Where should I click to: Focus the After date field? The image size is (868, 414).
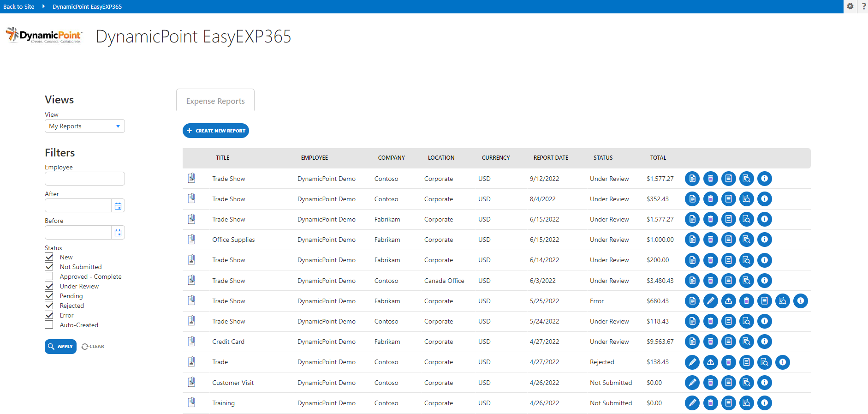[78, 206]
